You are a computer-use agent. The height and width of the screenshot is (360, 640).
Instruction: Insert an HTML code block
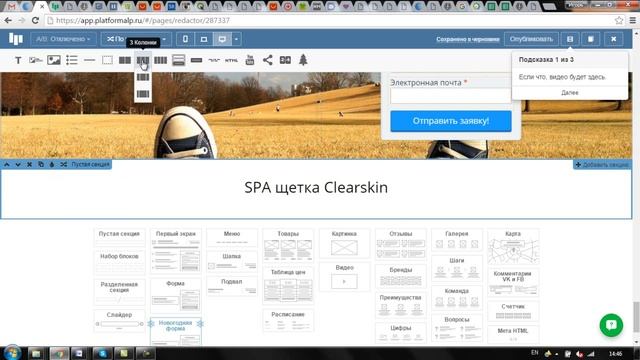[231, 60]
